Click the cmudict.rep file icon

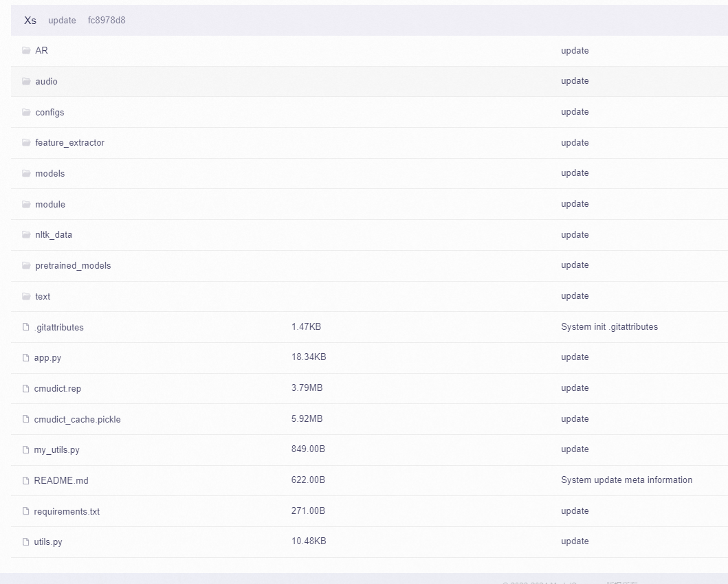coord(26,389)
